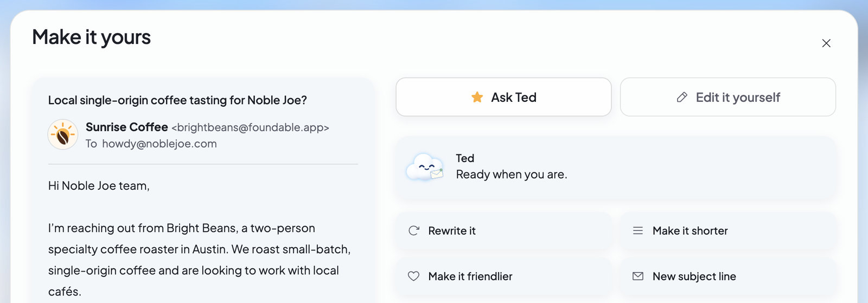868x303 pixels.
Task: Close the Make it yours dialog
Action: pos(826,43)
